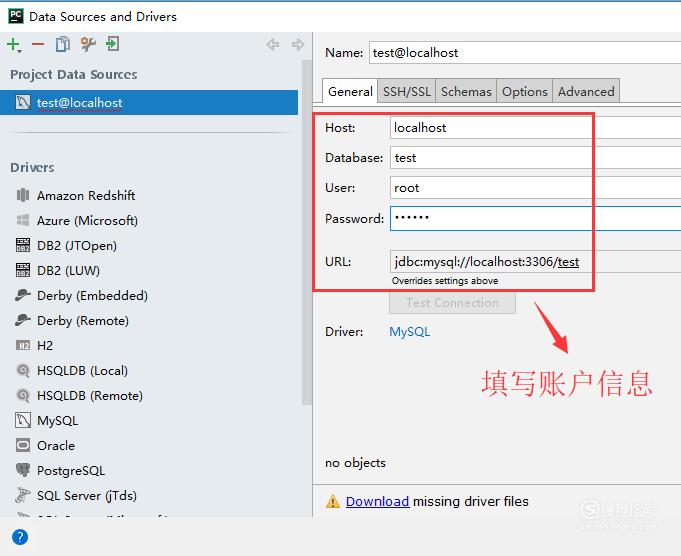The image size is (681, 556).
Task: Click the 'no objects' status text
Action: (355, 463)
